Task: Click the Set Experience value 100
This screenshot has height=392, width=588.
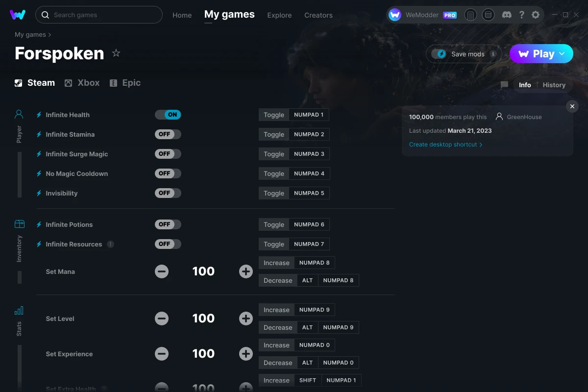Action: click(x=203, y=354)
